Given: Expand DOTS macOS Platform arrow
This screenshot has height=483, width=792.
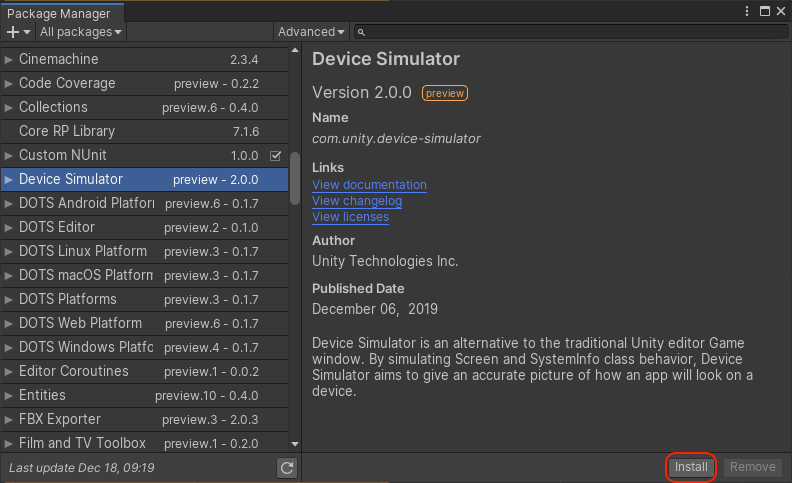Looking at the screenshot, I should tap(9, 275).
